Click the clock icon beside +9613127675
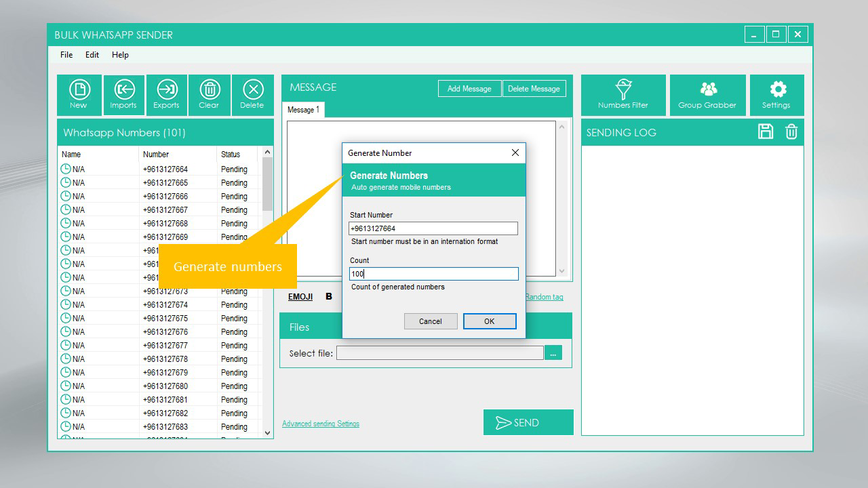 (x=66, y=318)
